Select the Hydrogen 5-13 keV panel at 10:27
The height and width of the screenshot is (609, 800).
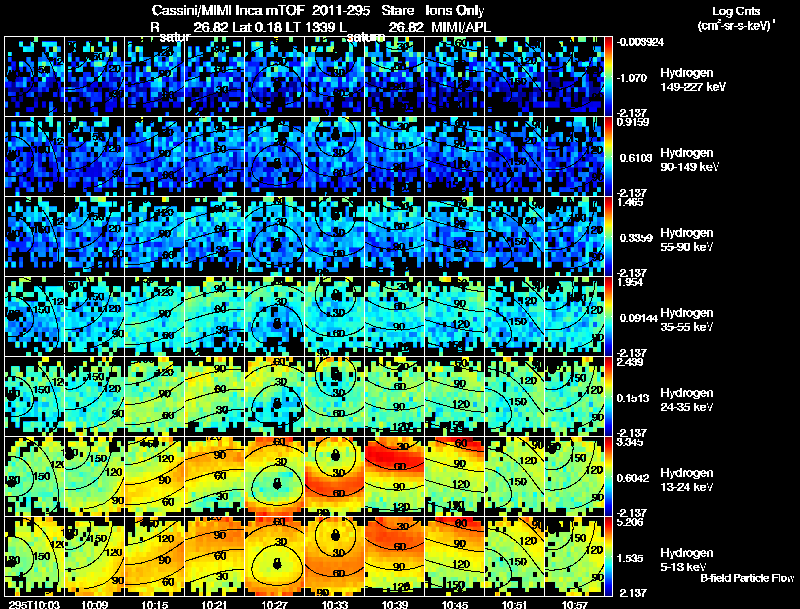coord(275,556)
